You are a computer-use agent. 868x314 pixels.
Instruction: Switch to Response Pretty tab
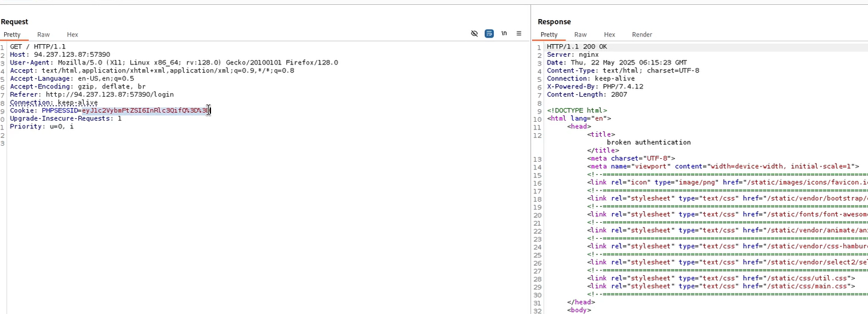549,35
